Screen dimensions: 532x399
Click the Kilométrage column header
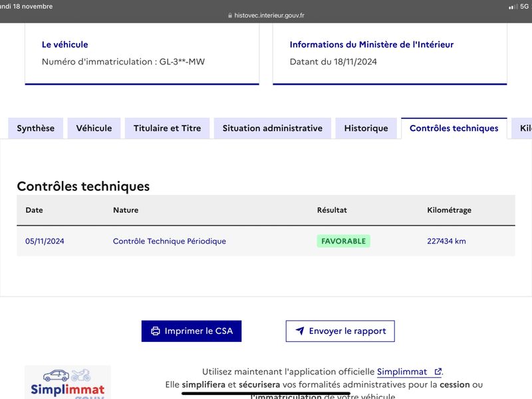450,210
